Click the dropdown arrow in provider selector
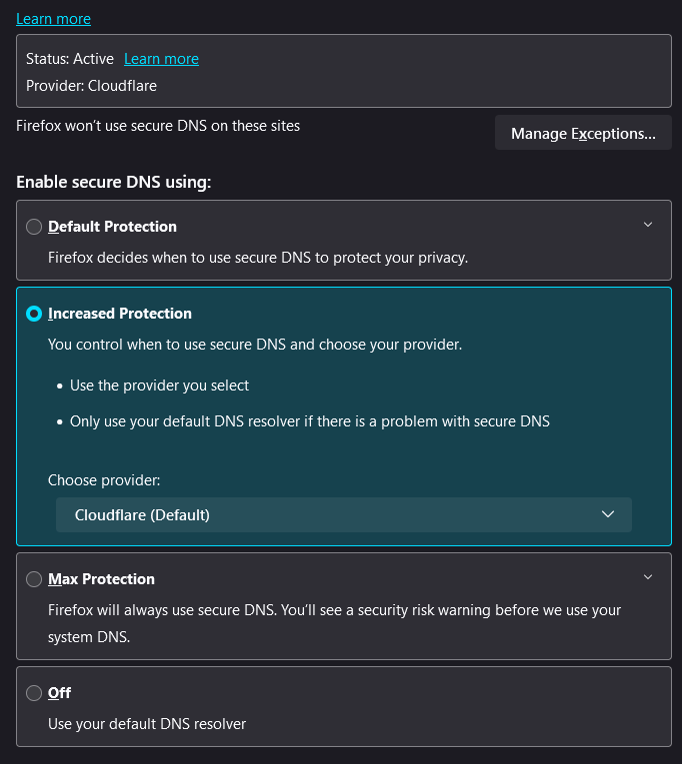This screenshot has width=682, height=764. pos(608,514)
